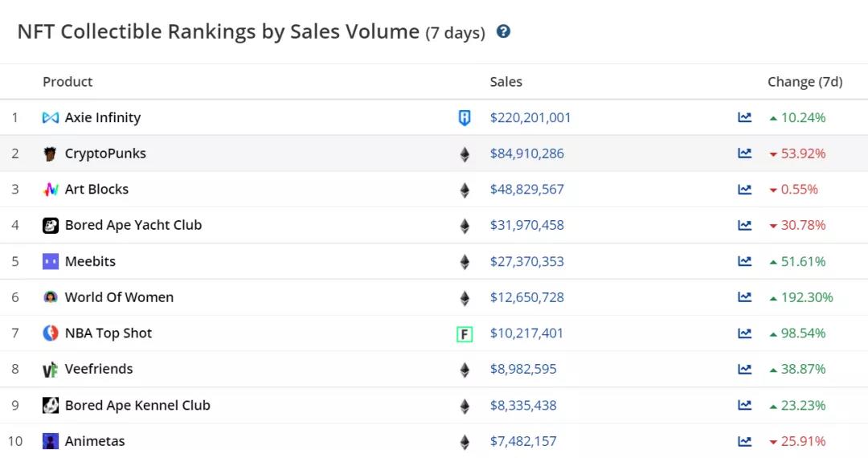This screenshot has width=868, height=458.
Task: Open the CryptoPunks product link
Action: tap(106, 153)
